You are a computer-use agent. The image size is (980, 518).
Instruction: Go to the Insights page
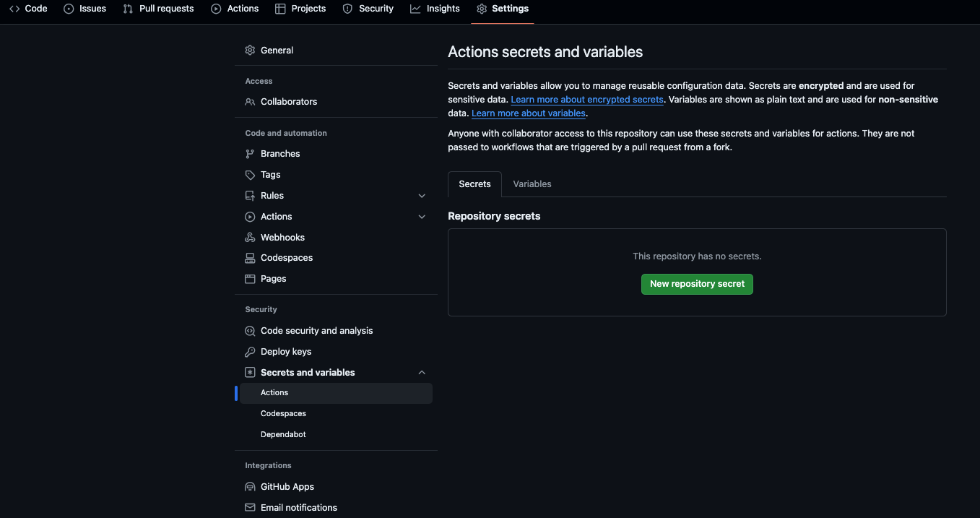pos(435,9)
